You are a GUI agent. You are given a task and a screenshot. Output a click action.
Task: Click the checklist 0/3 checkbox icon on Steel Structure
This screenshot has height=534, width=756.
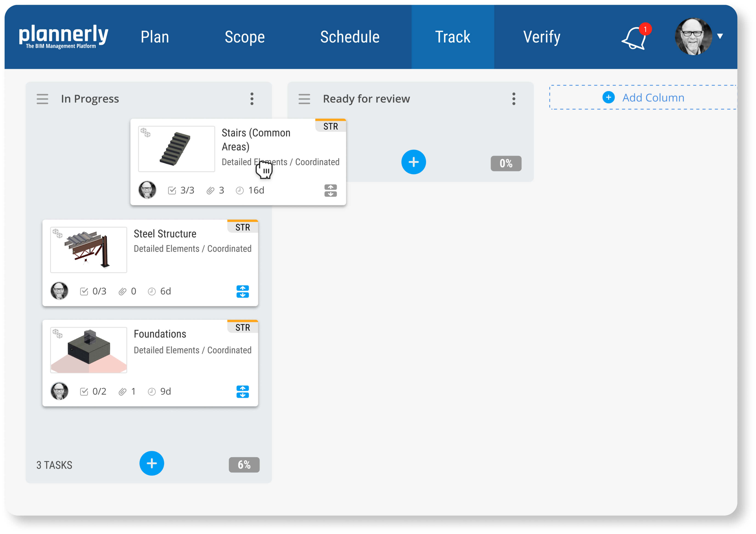pos(84,291)
